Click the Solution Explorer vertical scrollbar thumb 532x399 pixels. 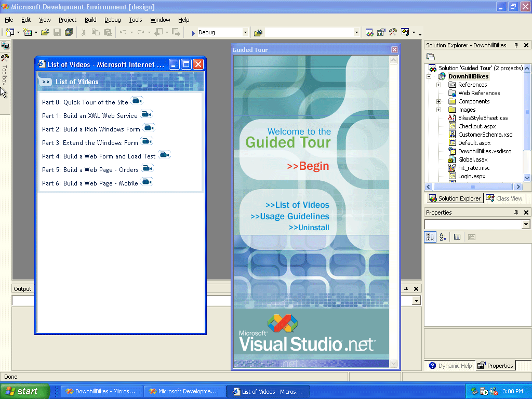tap(527, 111)
